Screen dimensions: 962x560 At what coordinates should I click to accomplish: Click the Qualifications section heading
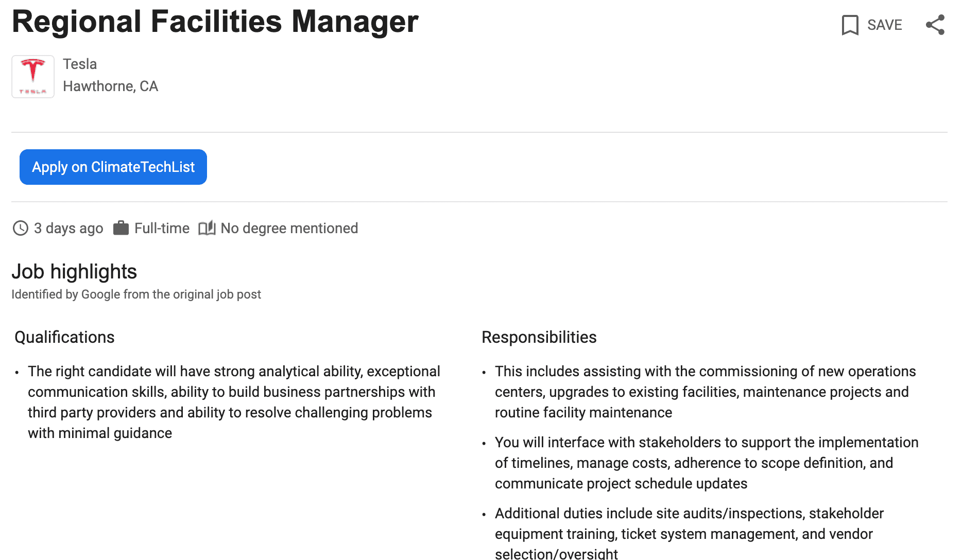[x=64, y=337]
